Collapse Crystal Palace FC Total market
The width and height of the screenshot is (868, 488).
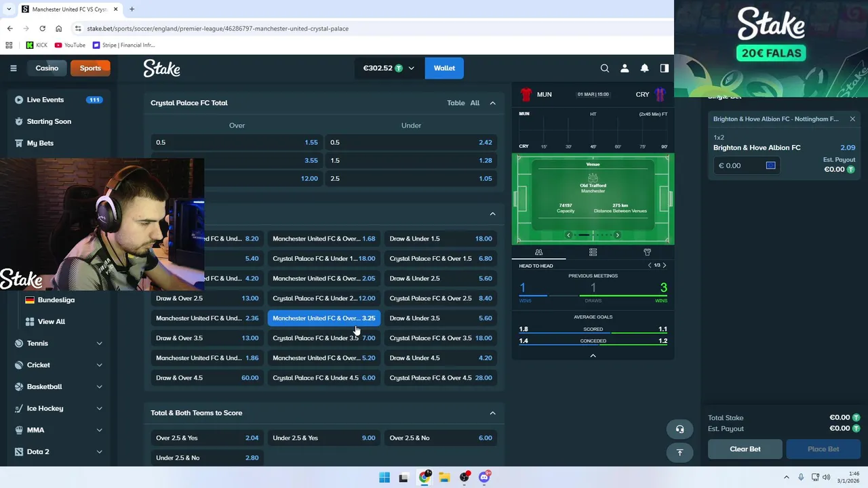click(492, 103)
